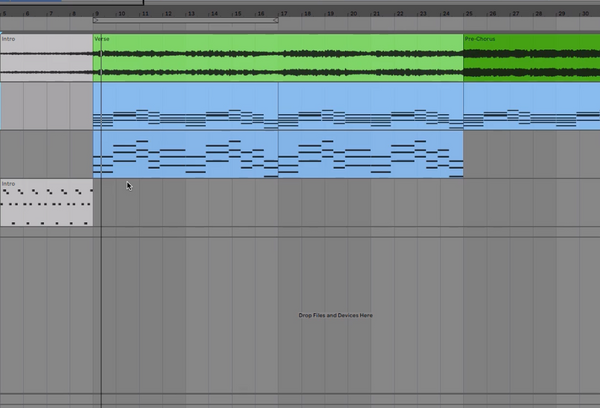Click bar 24 in the beat-time ruler

click(446, 14)
